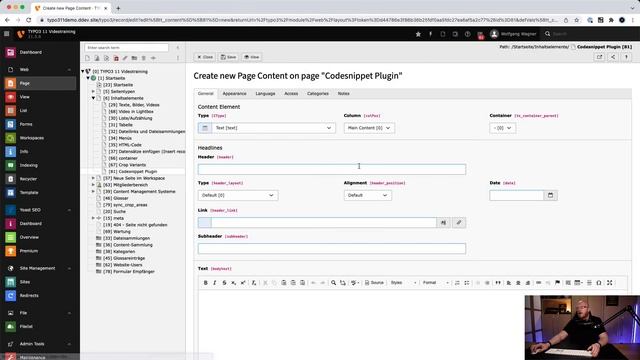
Task: Switch to the Access tab
Action: click(x=291, y=94)
